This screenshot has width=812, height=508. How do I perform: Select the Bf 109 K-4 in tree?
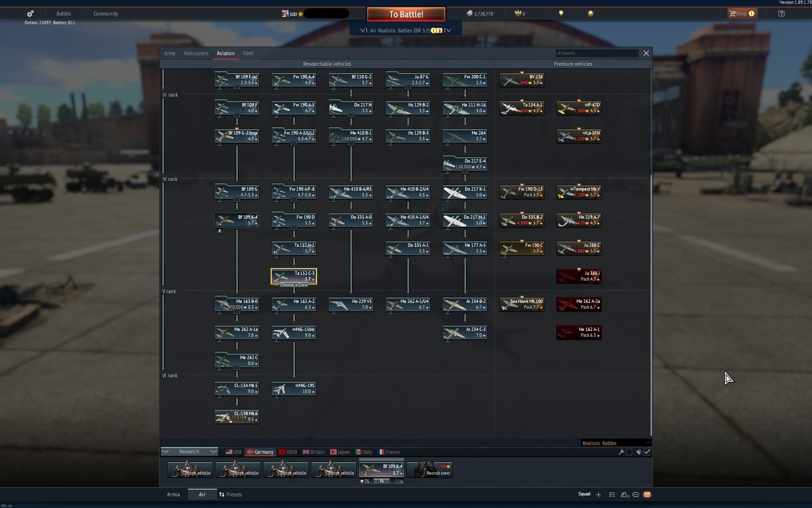(237, 220)
